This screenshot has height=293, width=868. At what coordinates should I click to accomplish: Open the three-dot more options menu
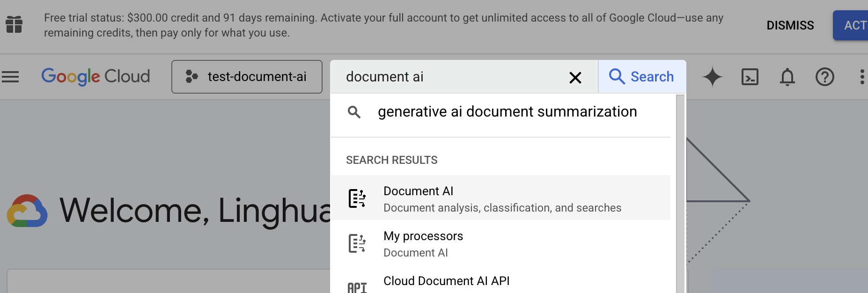click(x=861, y=77)
